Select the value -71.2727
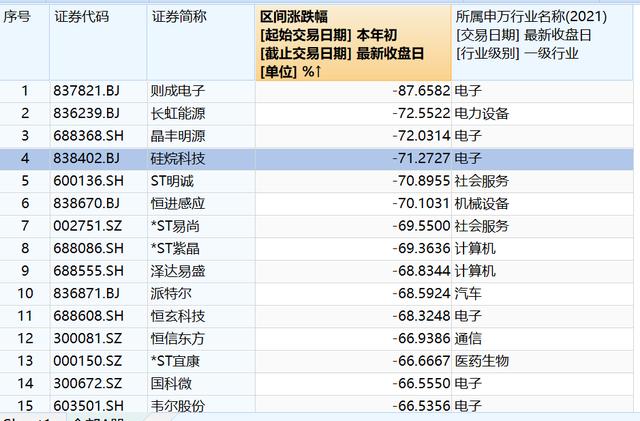 [421, 158]
